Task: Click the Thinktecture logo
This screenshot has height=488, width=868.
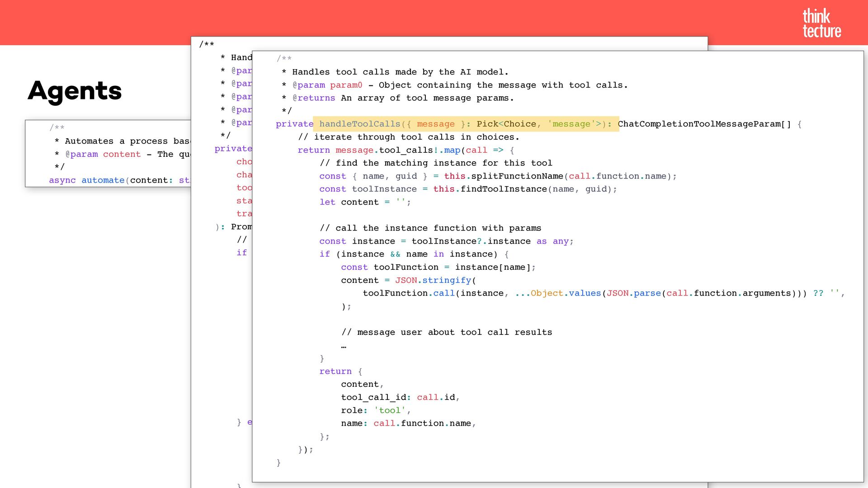Action: tap(821, 23)
